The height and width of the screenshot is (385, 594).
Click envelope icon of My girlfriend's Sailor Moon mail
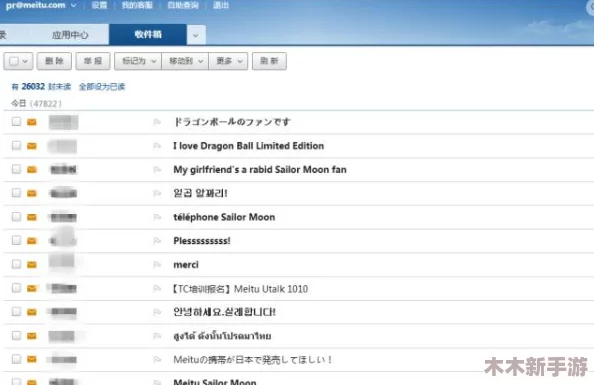point(32,169)
